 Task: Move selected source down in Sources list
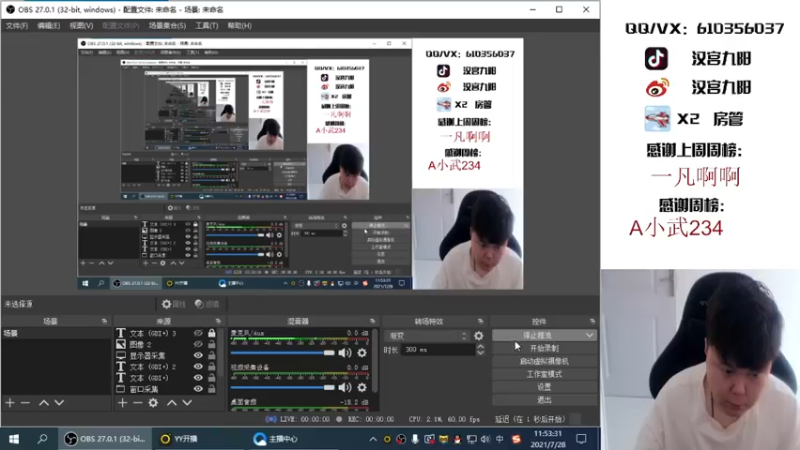coord(187,403)
